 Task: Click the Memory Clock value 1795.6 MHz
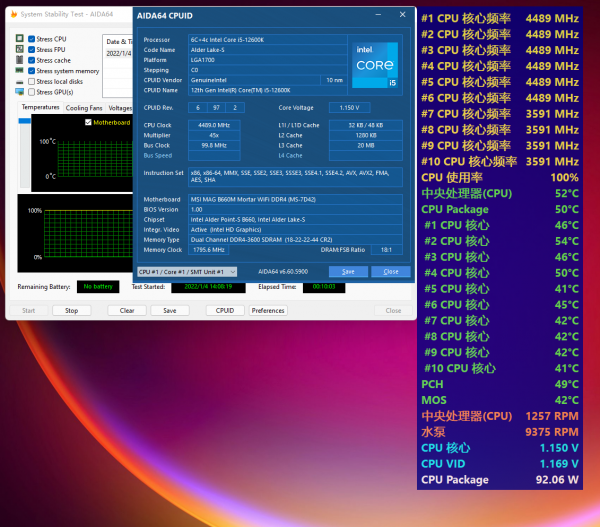pos(209,250)
